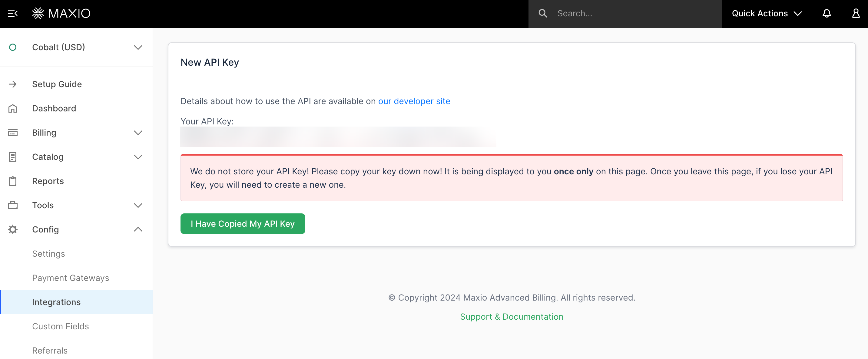
Task: Click I Have Copied My API Key
Action: tap(243, 224)
